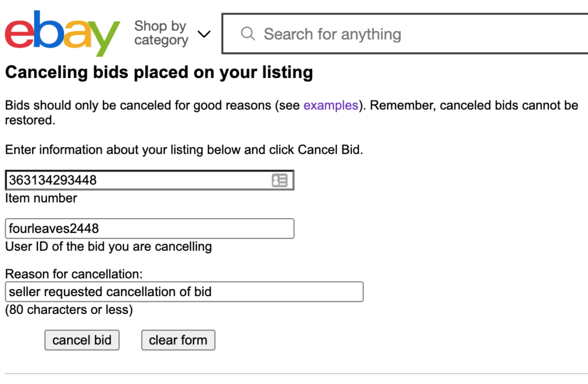588x384 pixels.
Task: Expand the Shop by category dropdown arrow
Action: coord(204,34)
